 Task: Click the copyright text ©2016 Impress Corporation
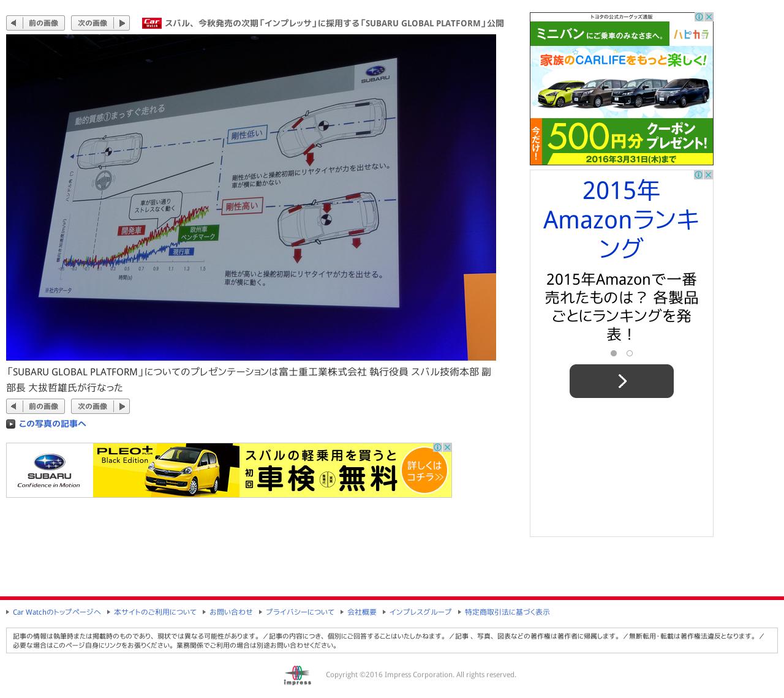coord(421,675)
